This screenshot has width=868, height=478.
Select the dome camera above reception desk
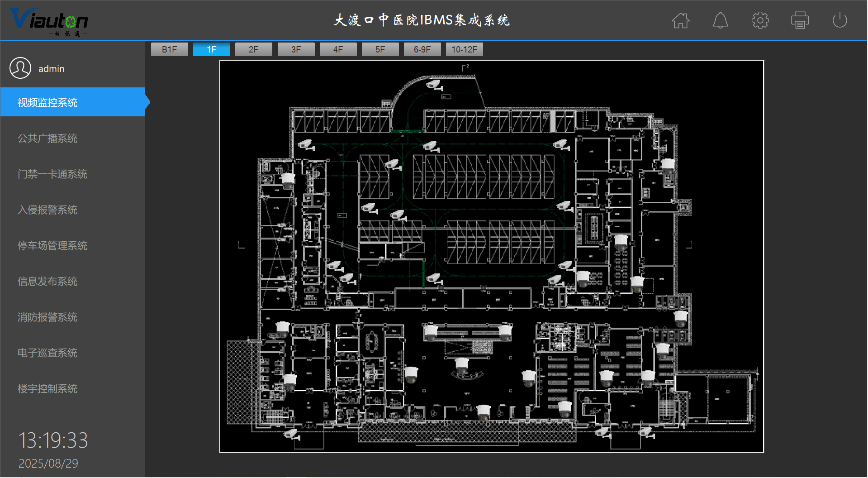[x=462, y=365]
